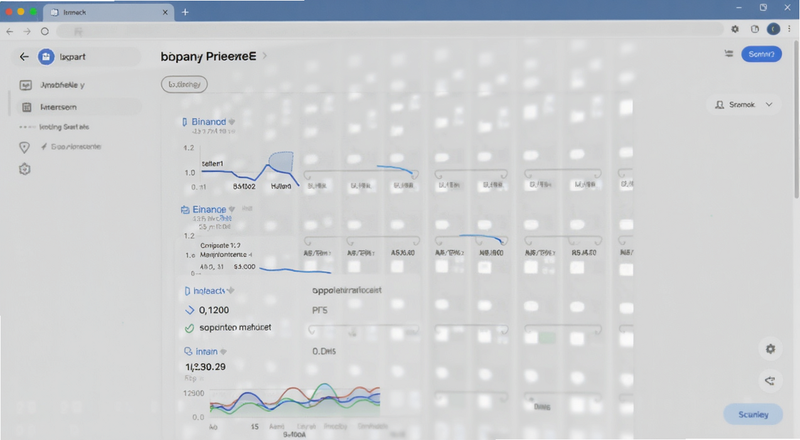800x440 pixels.
Task: Select the first sidebar item with monitor icon
Action: click(x=76, y=85)
